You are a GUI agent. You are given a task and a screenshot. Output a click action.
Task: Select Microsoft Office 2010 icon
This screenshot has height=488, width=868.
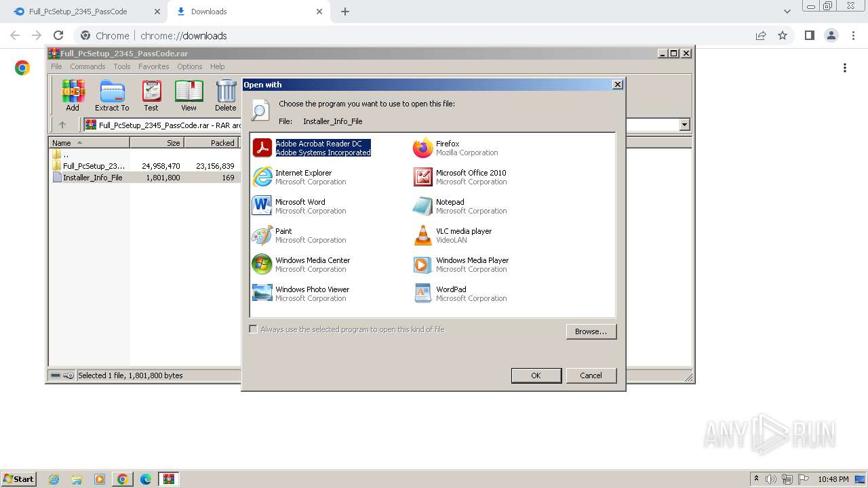[422, 177]
